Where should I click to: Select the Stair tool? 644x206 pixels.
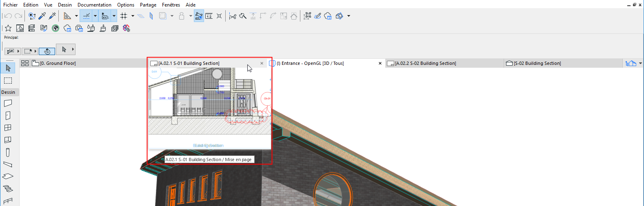[x=8, y=188]
